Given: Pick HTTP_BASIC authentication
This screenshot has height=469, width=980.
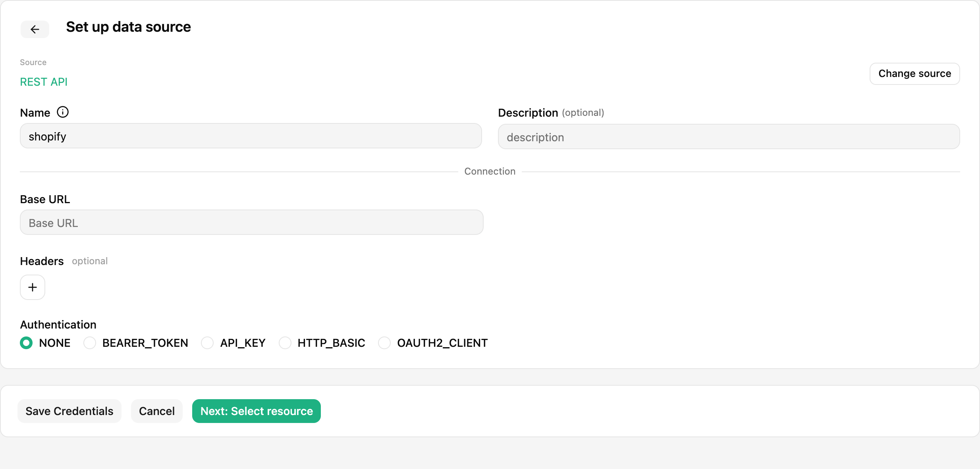Looking at the screenshot, I should click(285, 343).
